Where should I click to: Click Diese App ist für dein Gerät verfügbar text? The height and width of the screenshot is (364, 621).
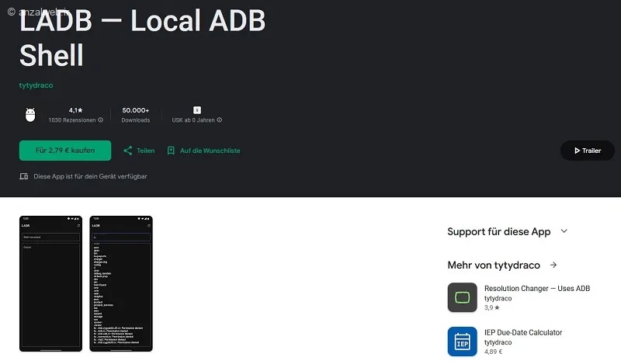pos(90,176)
